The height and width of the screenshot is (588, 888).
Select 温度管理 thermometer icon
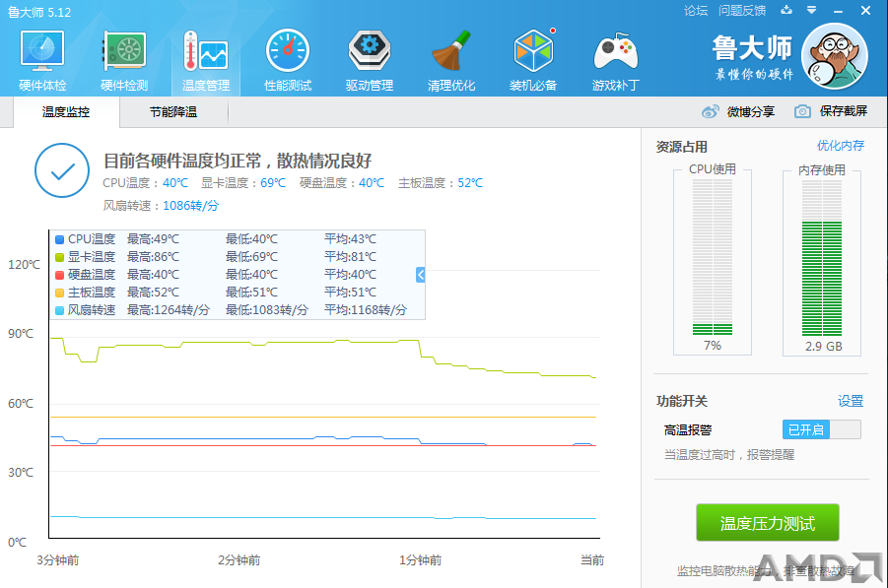[206, 51]
